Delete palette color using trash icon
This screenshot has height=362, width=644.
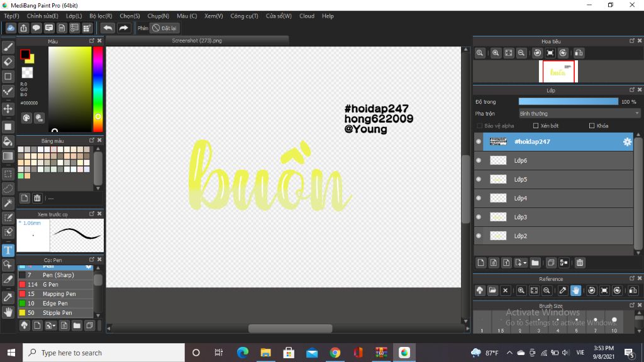[x=37, y=199]
